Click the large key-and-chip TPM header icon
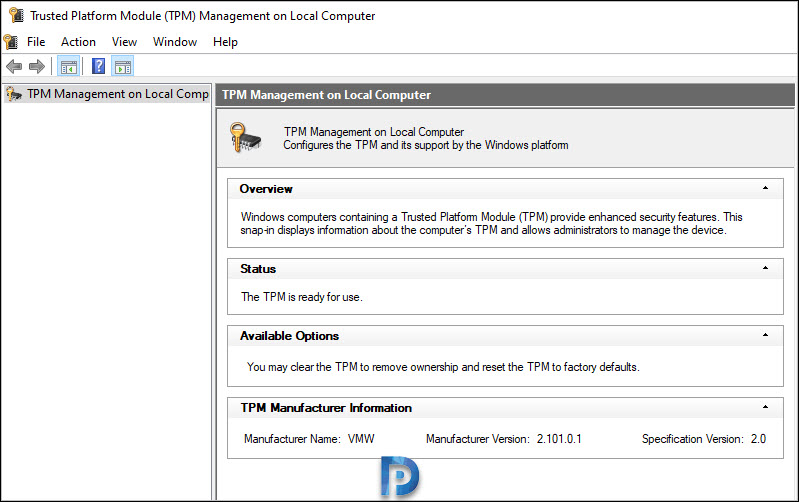This screenshot has width=799, height=502. pyautogui.click(x=245, y=137)
